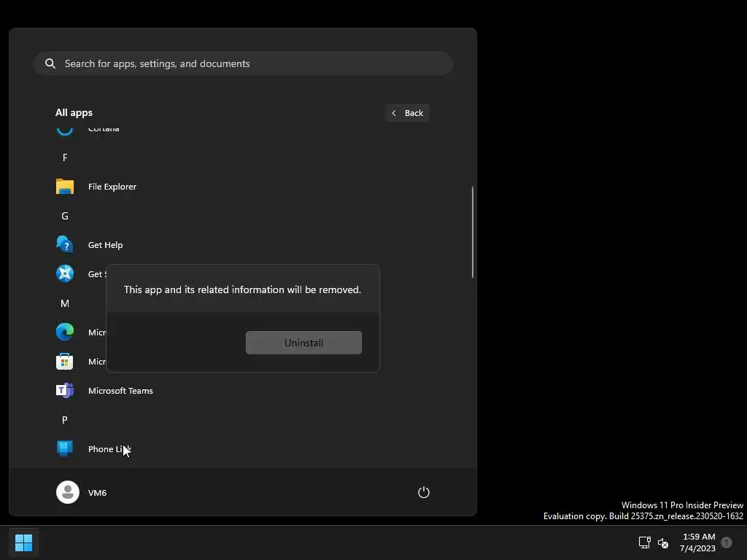Screen dimensions: 747x560
Task: Open the network status tray icon
Action: [645, 542]
